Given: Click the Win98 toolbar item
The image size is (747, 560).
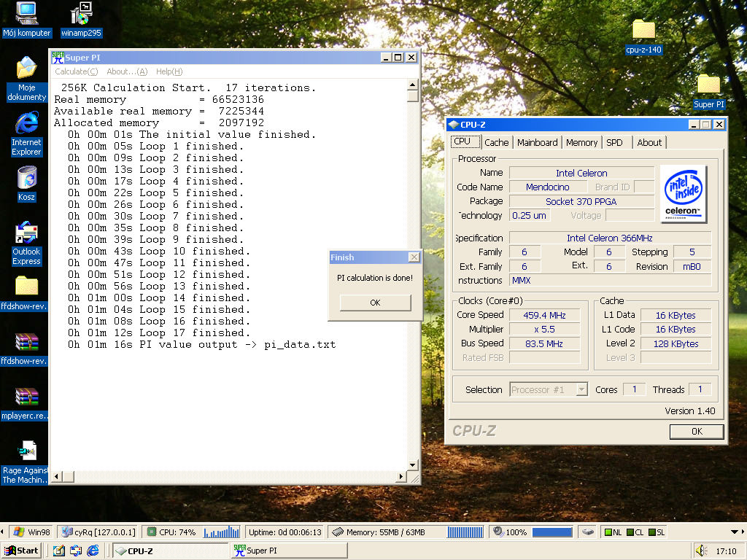Looking at the screenshot, I should coord(32,532).
